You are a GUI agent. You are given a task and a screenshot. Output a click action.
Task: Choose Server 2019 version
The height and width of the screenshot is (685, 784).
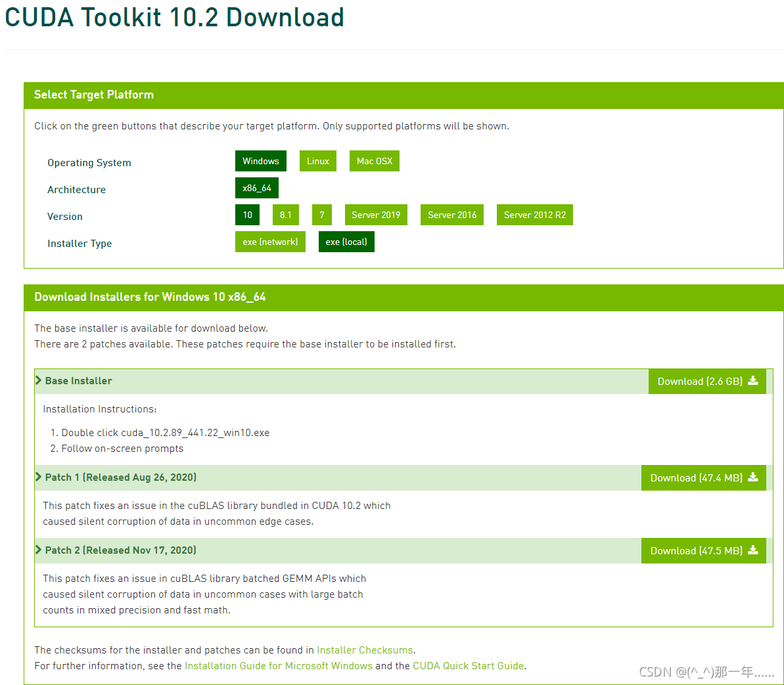[376, 215]
